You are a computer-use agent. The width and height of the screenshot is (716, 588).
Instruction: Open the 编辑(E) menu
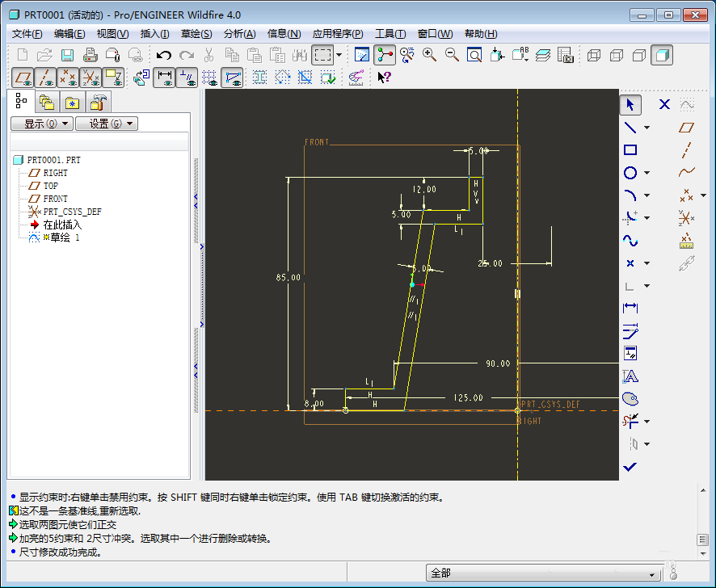click(x=69, y=34)
